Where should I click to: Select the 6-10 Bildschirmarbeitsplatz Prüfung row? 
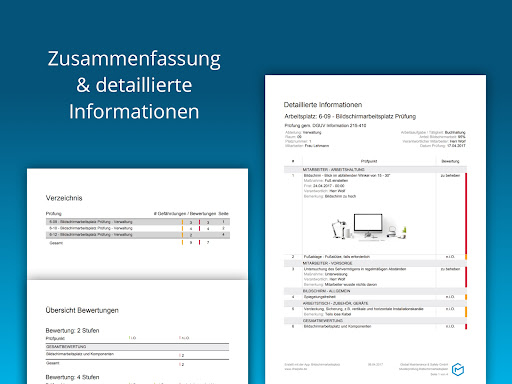(138, 228)
